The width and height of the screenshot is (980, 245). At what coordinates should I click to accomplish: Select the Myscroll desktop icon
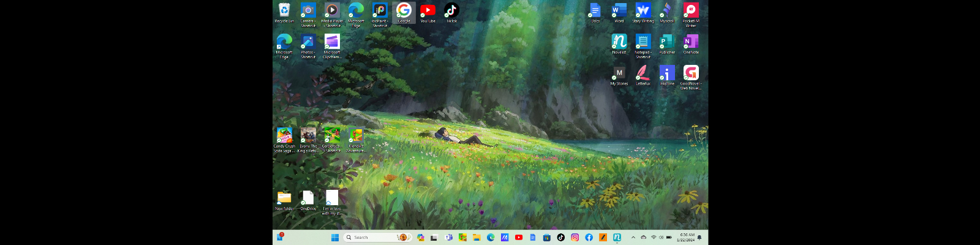pos(666,13)
